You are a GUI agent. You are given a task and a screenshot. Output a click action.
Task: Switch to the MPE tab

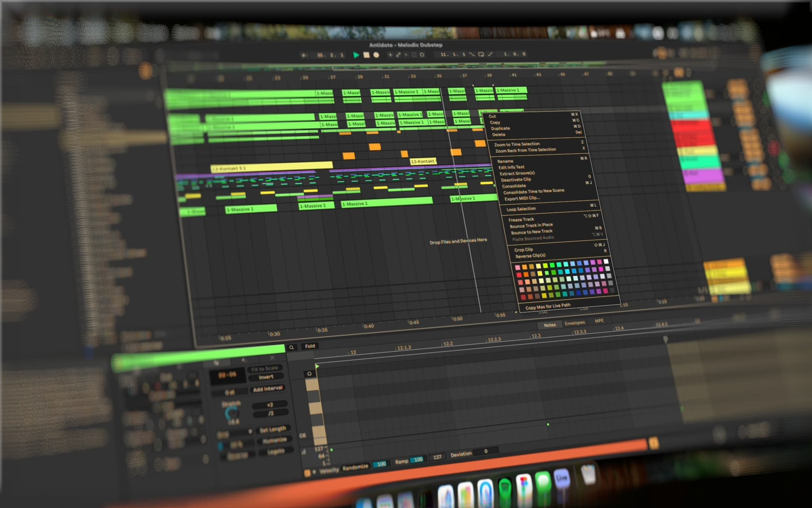599,321
